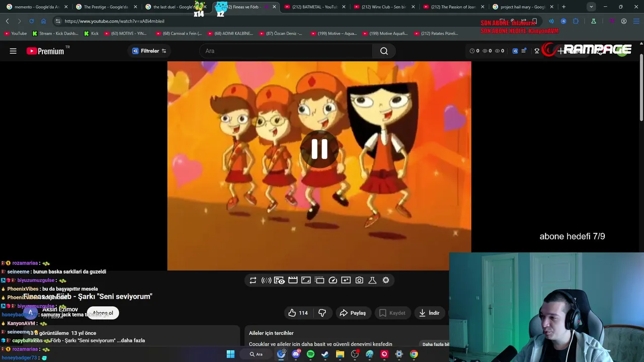Expand description with ...daha fazla
Viewport: 644px width, 362px height.
[131, 340]
